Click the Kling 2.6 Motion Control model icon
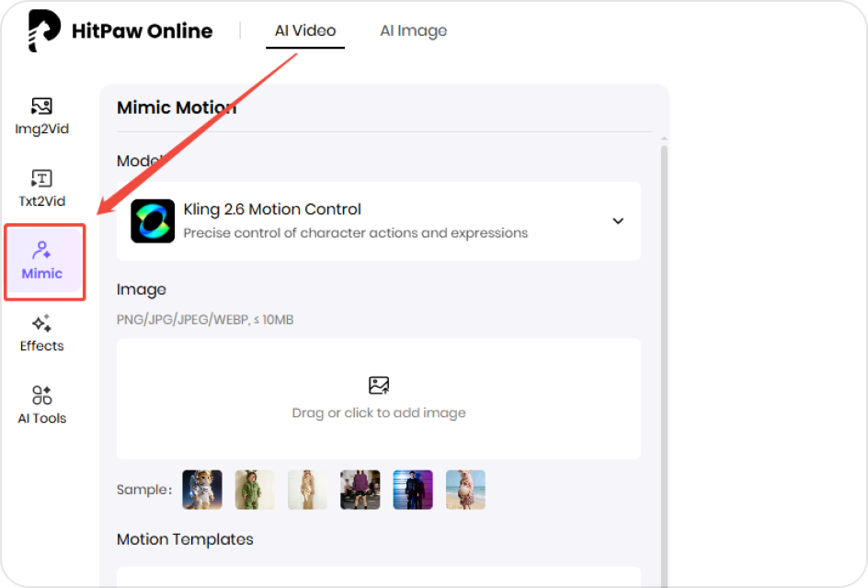This screenshot has height=588, width=868. (x=152, y=220)
